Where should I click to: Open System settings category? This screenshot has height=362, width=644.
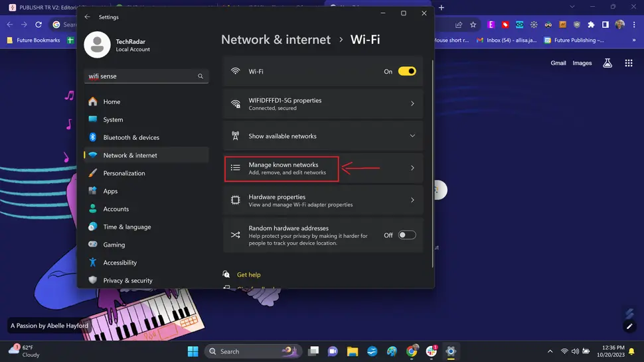click(x=146, y=120)
